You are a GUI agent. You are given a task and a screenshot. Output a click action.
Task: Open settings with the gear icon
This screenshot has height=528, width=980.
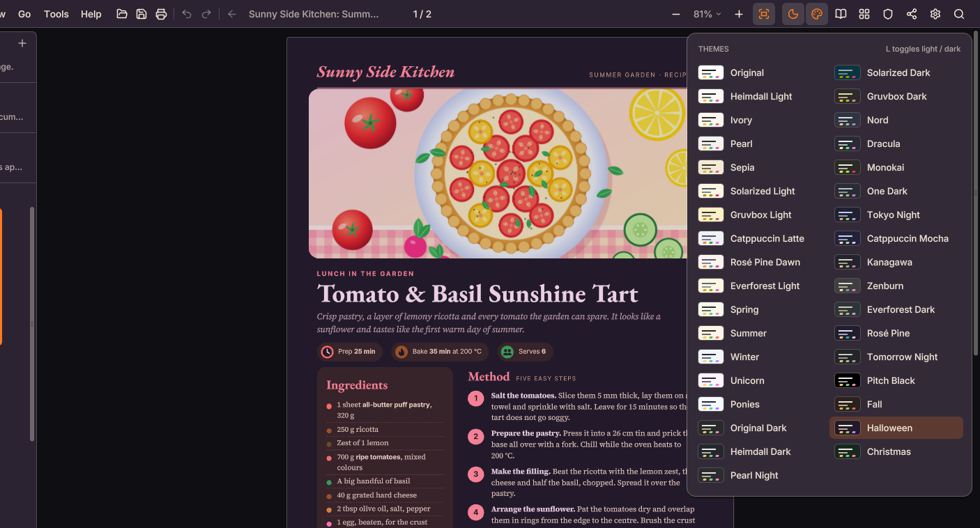935,14
